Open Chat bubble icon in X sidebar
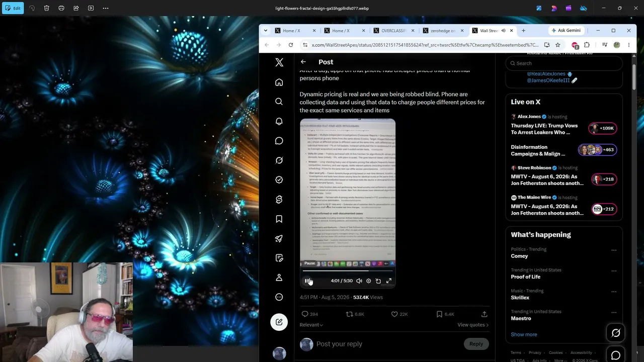The height and width of the screenshot is (362, 644). pos(279,141)
